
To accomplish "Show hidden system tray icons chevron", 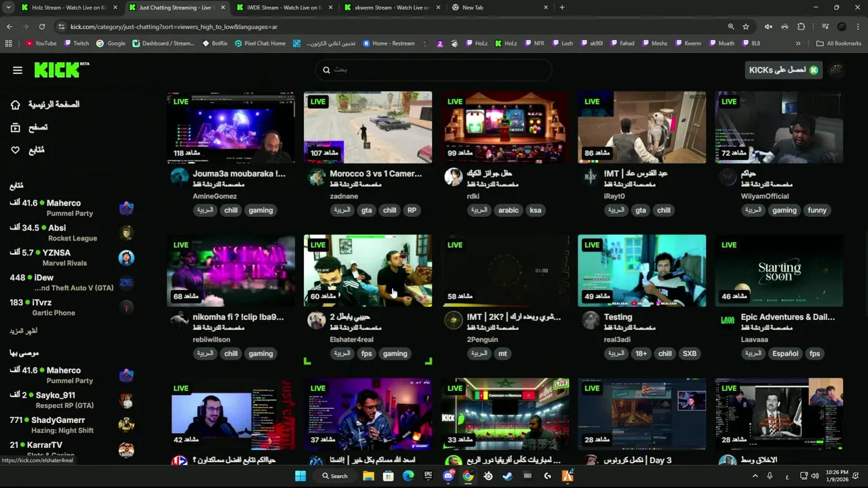I will (755, 476).
